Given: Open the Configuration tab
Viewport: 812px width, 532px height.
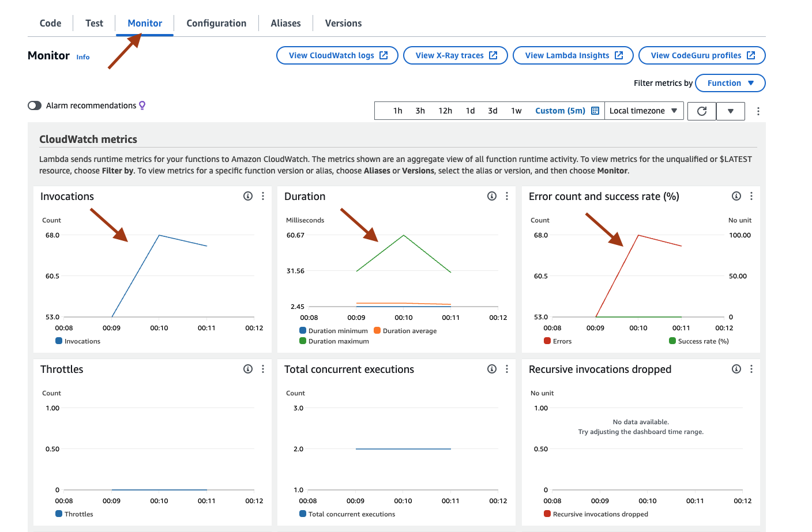Looking at the screenshot, I should point(216,23).
